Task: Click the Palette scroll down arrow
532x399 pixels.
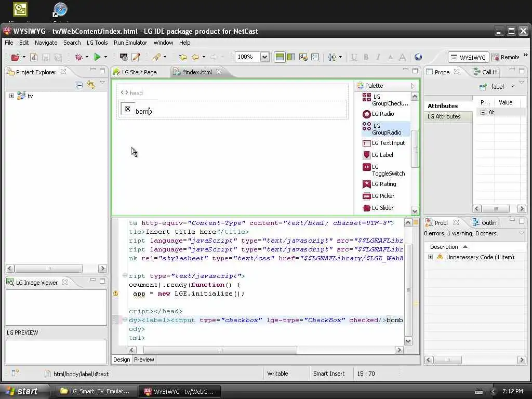Action: (x=415, y=211)
